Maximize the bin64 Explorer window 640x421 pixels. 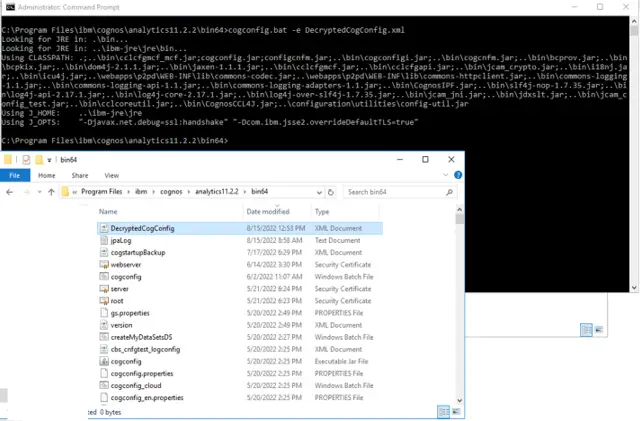click(425, 159)
